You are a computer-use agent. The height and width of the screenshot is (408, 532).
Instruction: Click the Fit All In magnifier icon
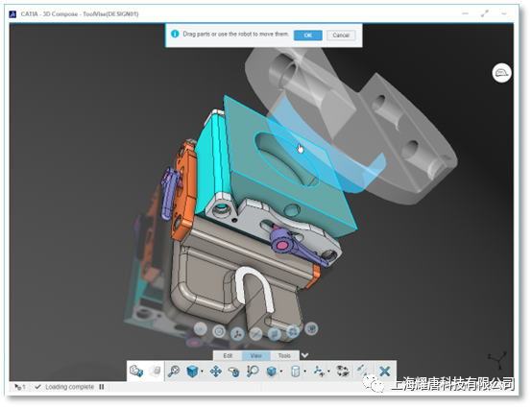pyautogui.click(x=174, y=372)
